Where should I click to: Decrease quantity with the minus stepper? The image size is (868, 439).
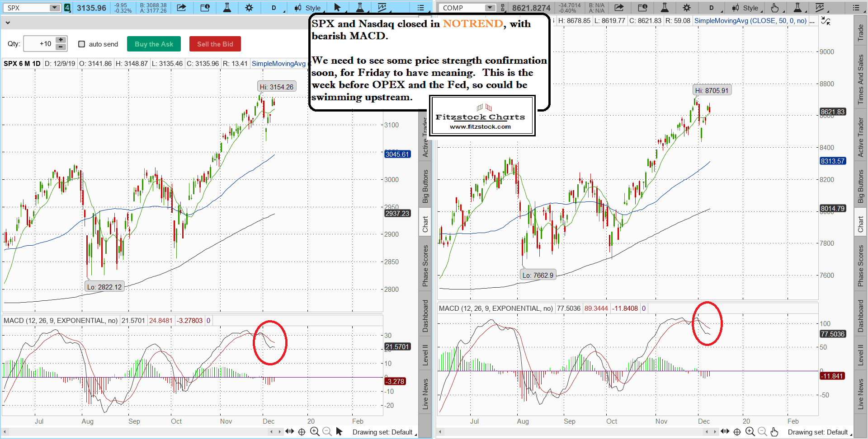click(x=61, y=47)
